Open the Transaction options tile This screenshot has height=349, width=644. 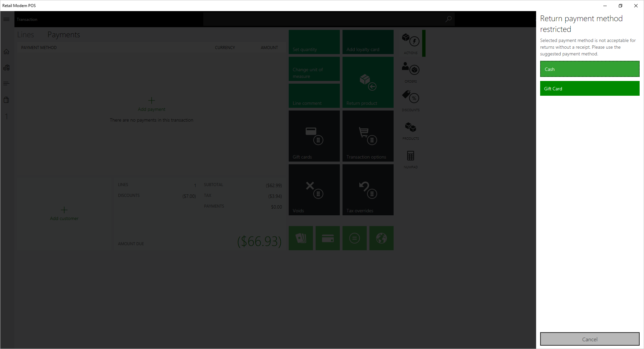[x=368, y=136]
